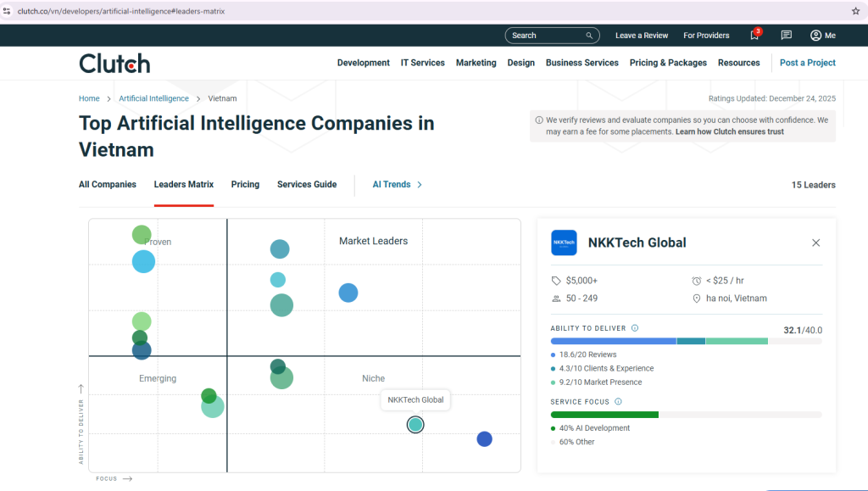Select the highlighted NKKTech Global bubble in matrix
The image size is (868, 491).
click(415, 424)
